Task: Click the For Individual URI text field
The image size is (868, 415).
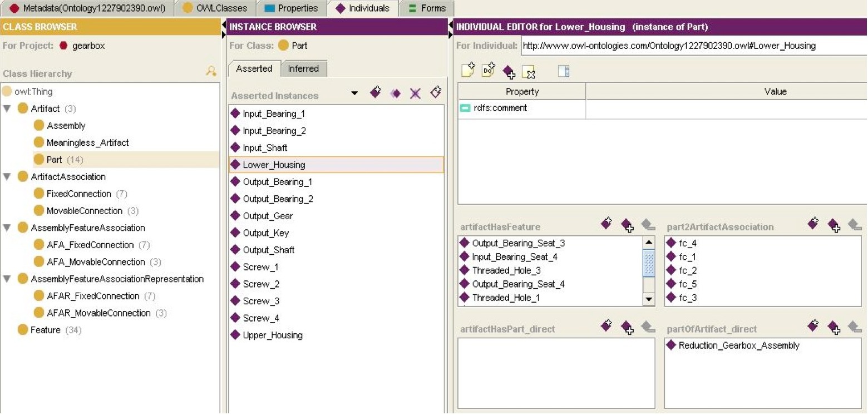Action: [x=693, y=46]
